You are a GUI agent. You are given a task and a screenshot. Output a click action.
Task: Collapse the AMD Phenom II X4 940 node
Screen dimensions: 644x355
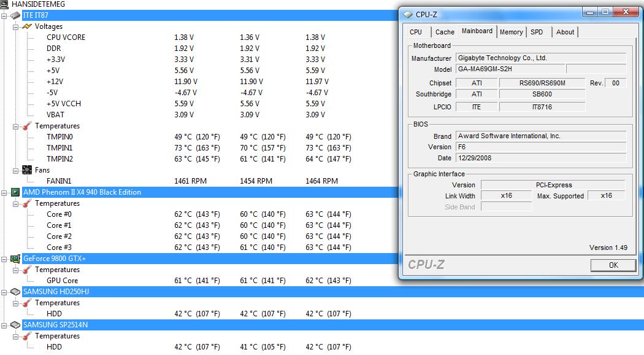[x=4, y=192]
